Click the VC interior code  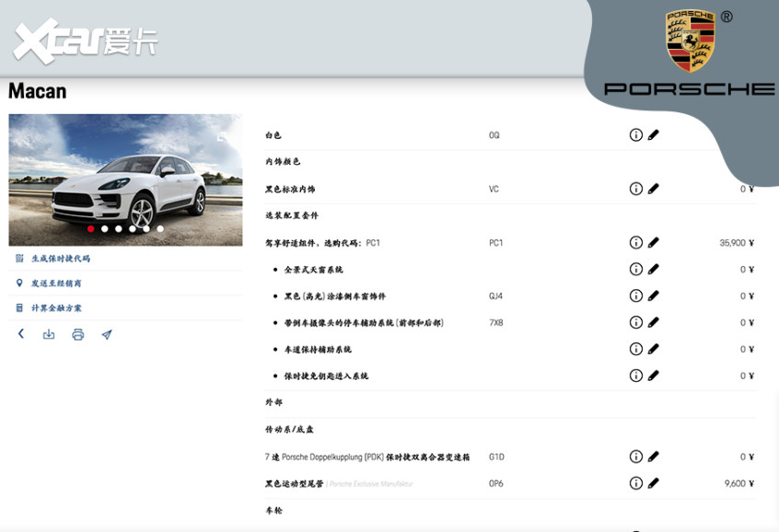click(494, 189)
